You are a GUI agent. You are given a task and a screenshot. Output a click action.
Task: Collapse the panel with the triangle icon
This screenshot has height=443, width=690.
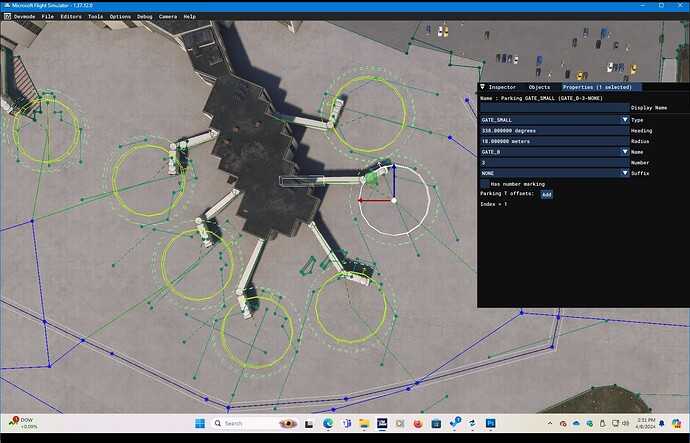(482, 87)
